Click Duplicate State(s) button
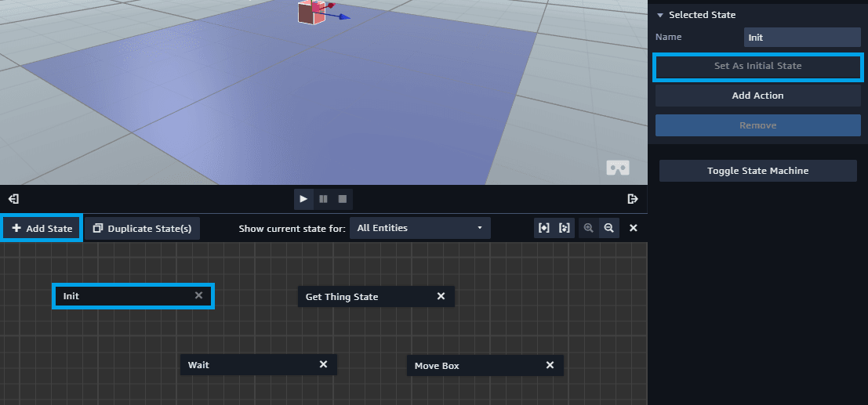This screenshot has width=868, height=405. 142,229
